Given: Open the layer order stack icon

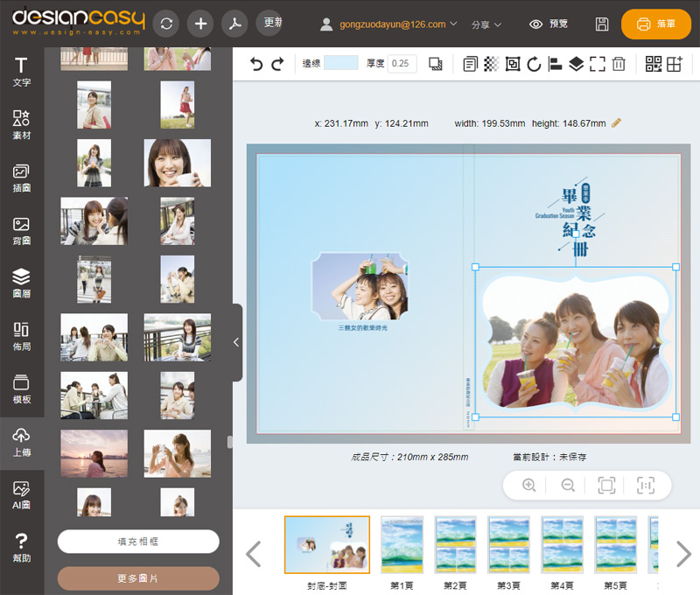Looking at the screenshot, I should (x=576, y=64).
